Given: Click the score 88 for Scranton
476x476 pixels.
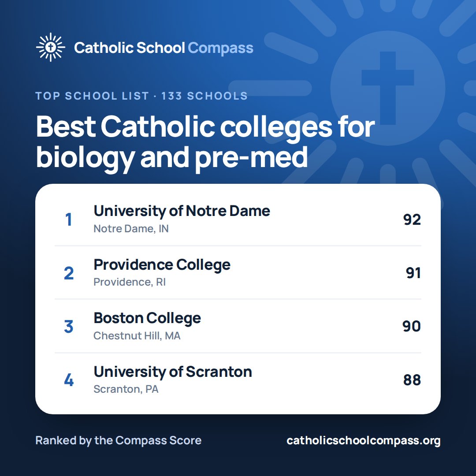Looking at the screenshot, I should tap(412, 380).
